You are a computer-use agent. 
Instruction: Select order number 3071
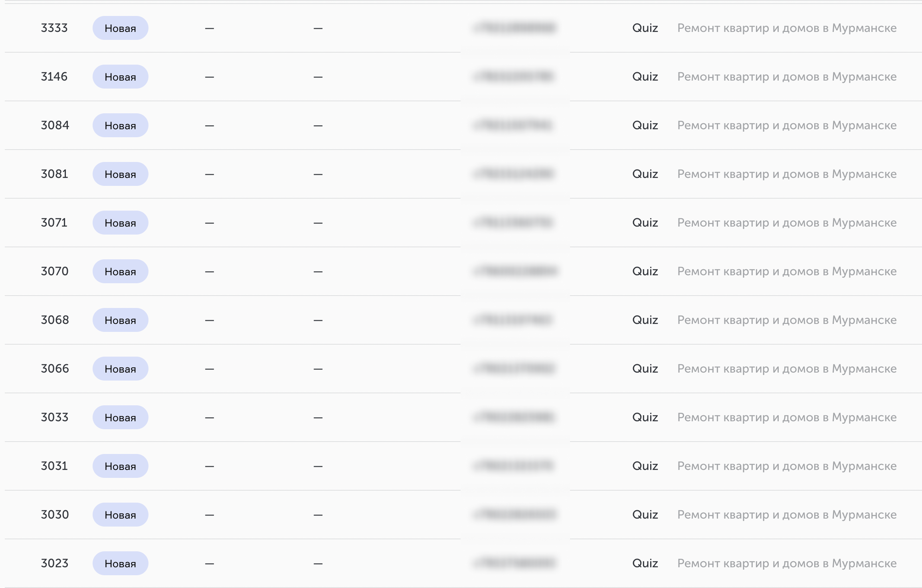click(x=54, y=223)
